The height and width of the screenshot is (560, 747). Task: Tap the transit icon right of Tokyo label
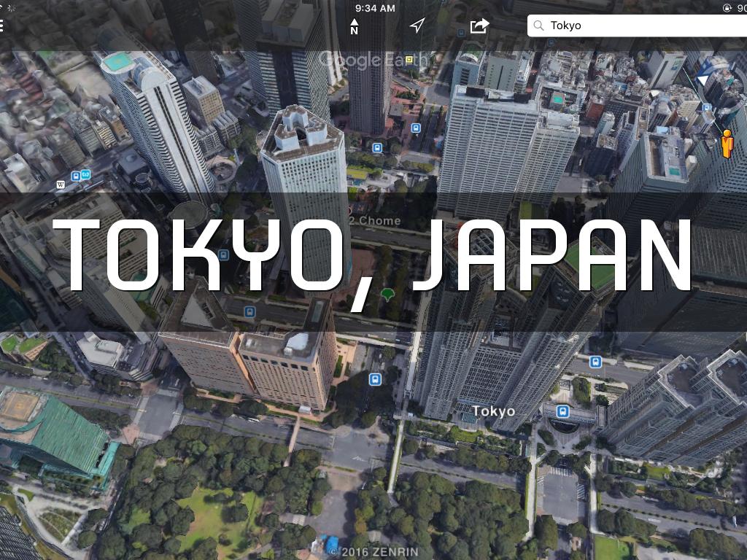click(562, 411)
